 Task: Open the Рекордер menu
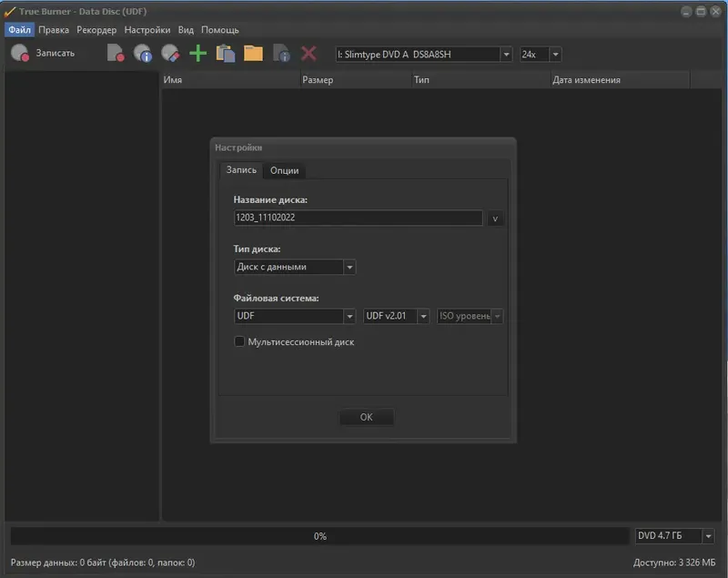(96, 30)
